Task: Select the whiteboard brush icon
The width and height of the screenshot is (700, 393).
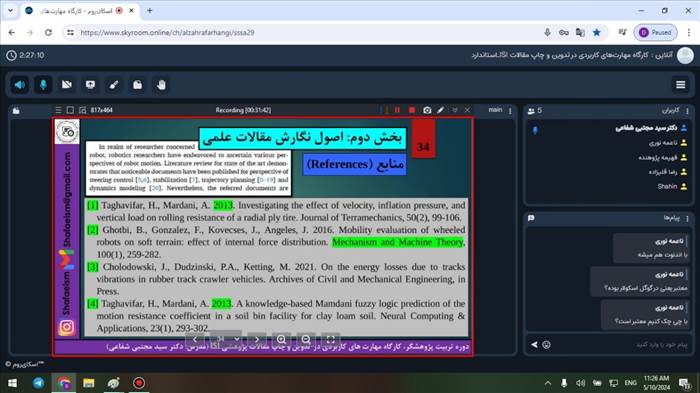Action: [114, 85]
